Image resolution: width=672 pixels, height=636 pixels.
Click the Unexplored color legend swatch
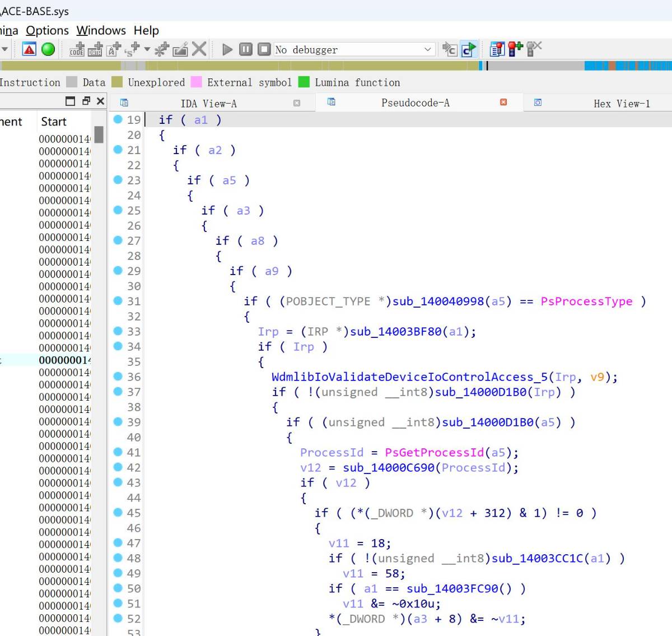pos(117,82)
